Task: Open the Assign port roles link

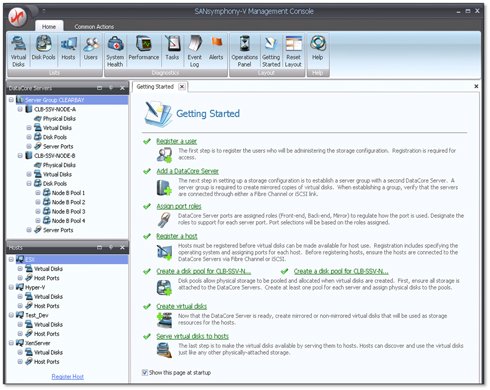Action: pyautogui.click(x=179, y=206)
